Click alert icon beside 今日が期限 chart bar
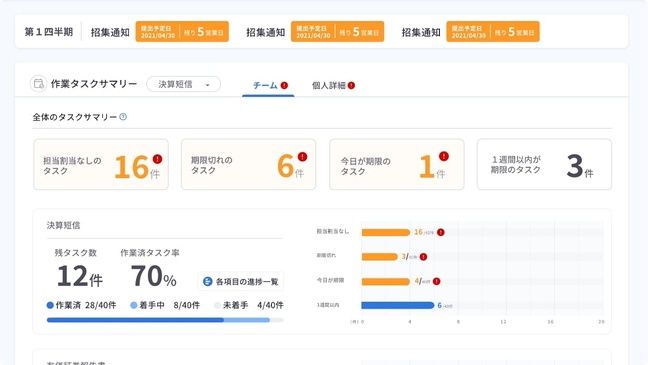 pos(436,282)
